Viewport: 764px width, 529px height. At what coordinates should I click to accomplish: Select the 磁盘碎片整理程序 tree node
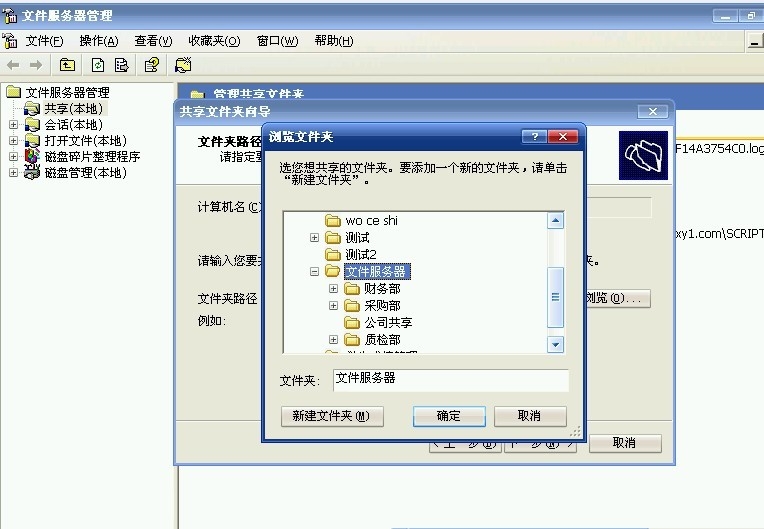pos(92,156)
